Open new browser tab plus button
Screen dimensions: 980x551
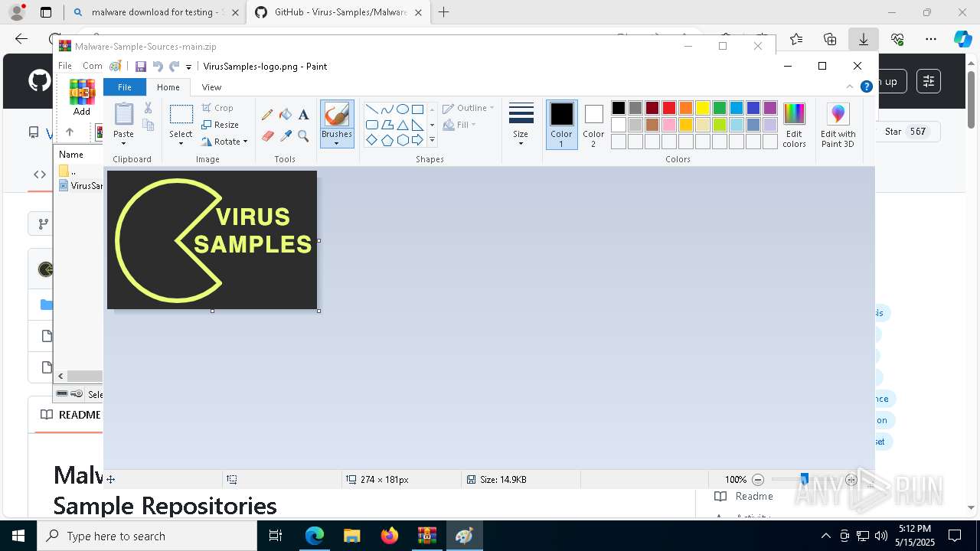(x=443, y=12)
